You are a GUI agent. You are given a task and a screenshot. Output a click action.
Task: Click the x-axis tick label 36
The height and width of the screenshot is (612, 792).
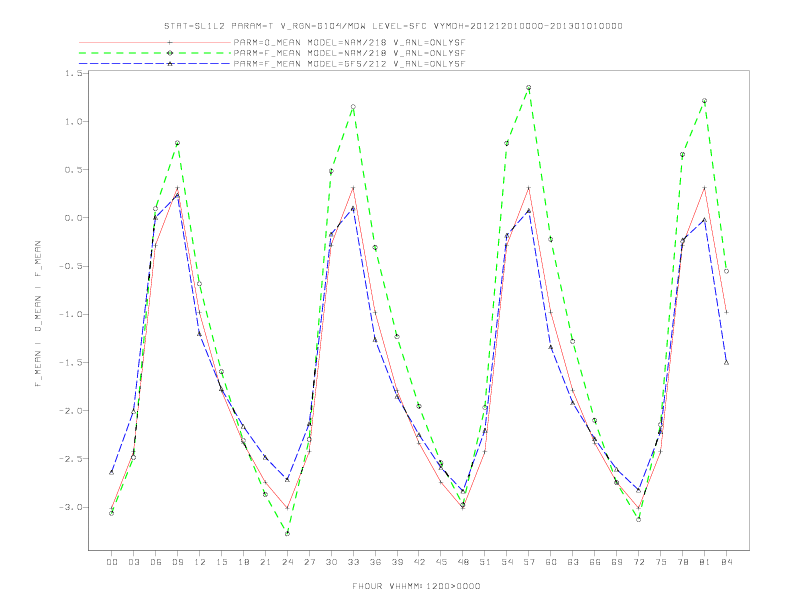click(x=375, y=562)
